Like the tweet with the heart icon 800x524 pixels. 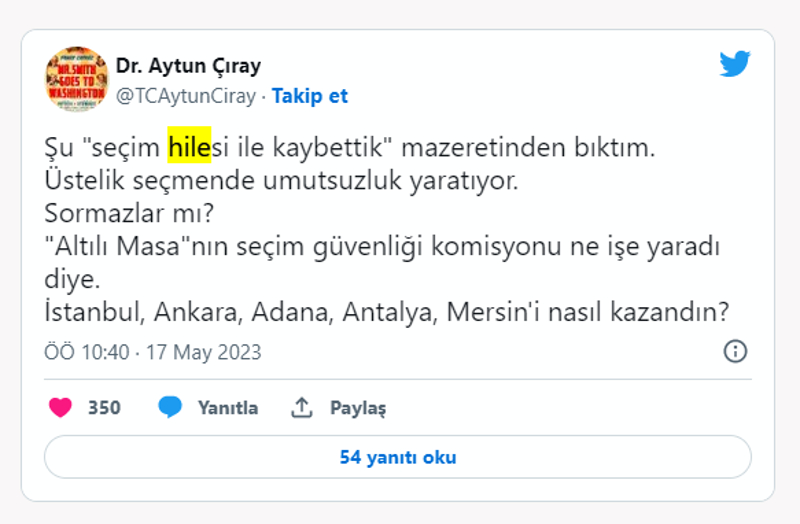coord(61,408)
